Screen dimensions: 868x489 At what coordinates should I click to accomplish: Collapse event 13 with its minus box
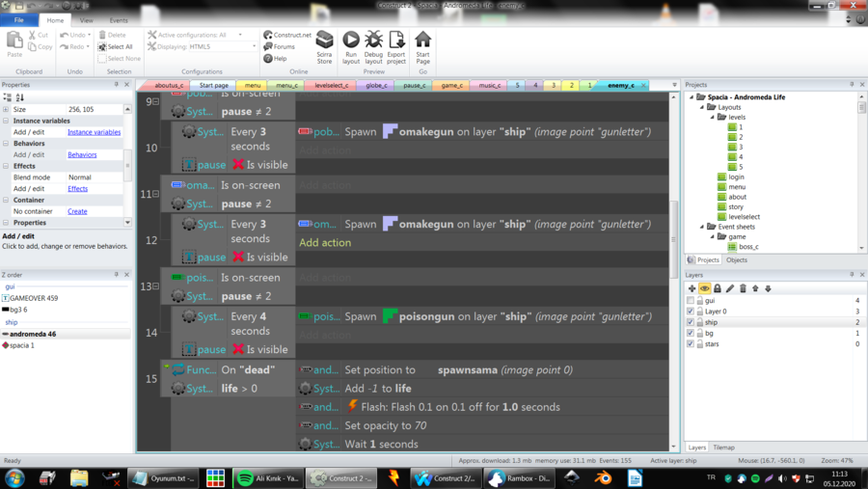[x=156, y=286]
